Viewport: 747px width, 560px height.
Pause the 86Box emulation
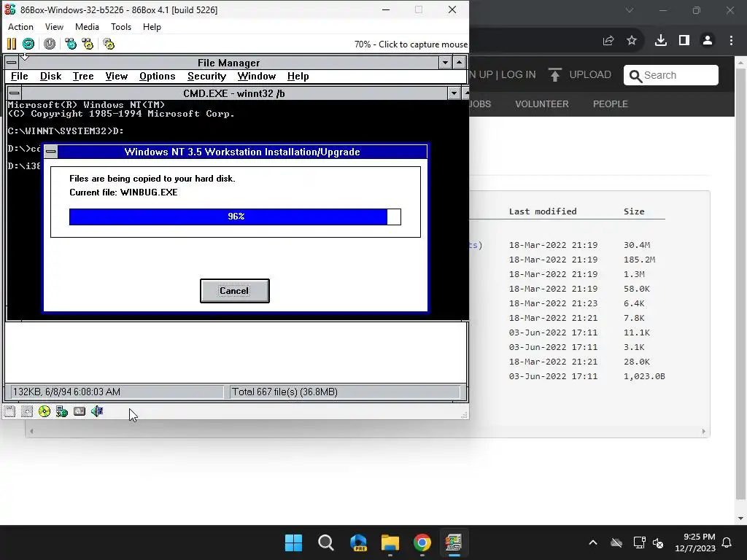tap(12, 44)
